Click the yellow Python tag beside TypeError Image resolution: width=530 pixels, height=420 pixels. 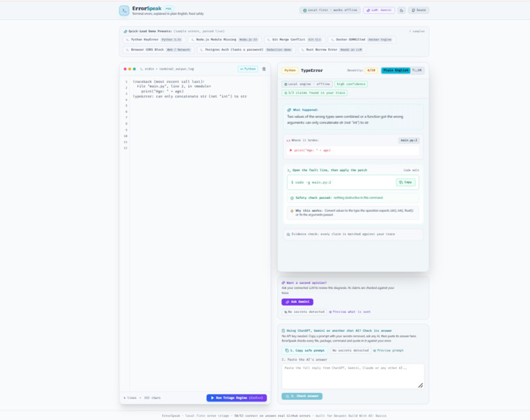290,70
